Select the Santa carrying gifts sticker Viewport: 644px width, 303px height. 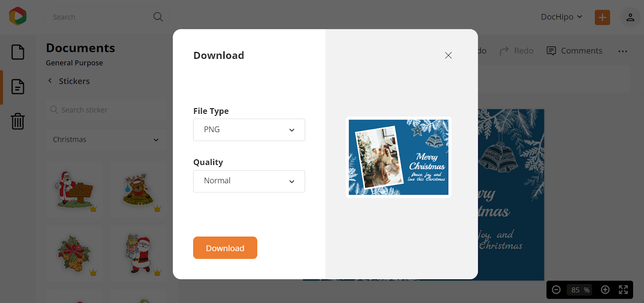tap(138, 254)
